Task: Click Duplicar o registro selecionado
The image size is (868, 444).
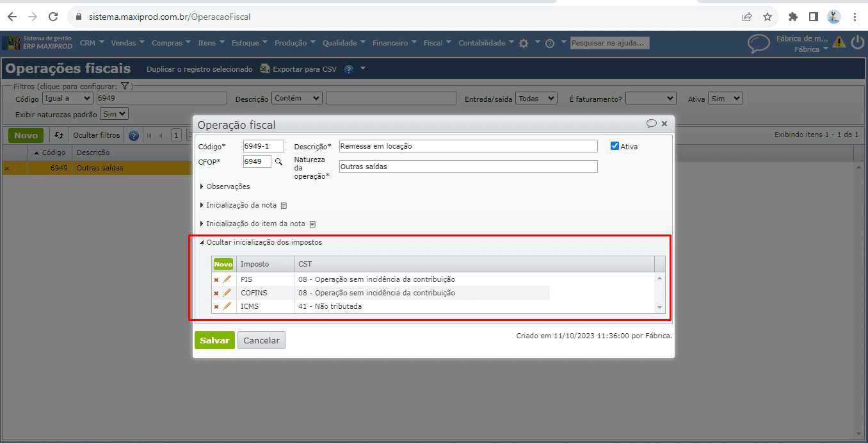Action: pos(200,69)
